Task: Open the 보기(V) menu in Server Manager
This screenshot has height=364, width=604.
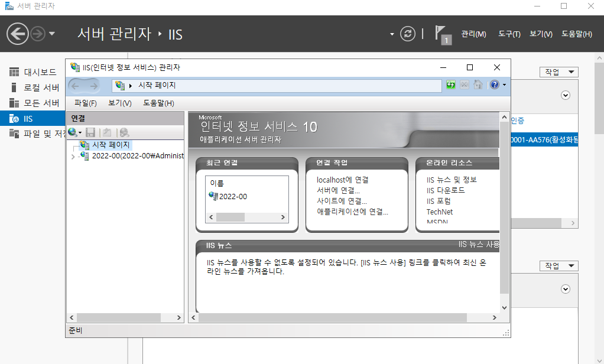Action: click(x=541, y=34)
